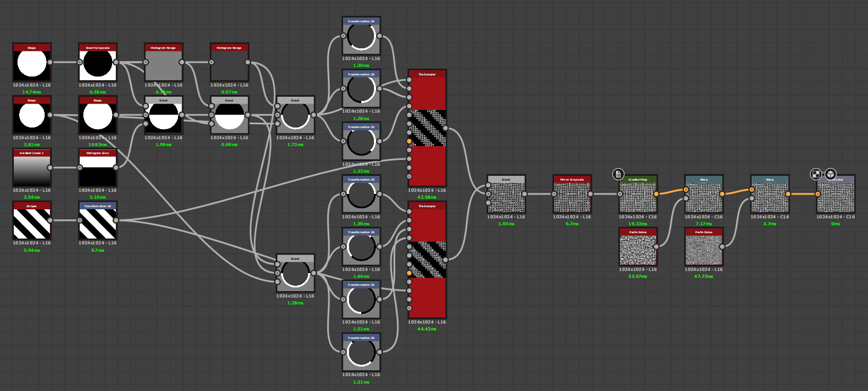Select the final color output node showing 0ms
The image size is (868, 391).
click(x=836, y=194)
